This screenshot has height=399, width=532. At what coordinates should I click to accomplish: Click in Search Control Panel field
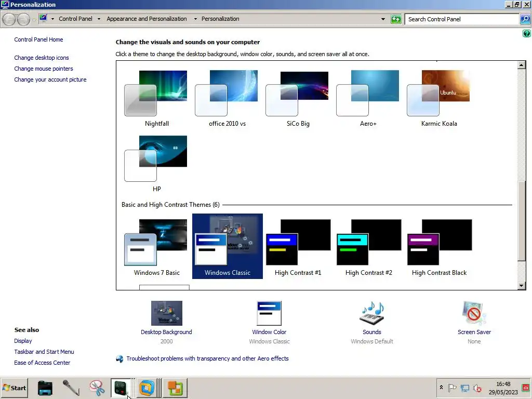(462, 19)
